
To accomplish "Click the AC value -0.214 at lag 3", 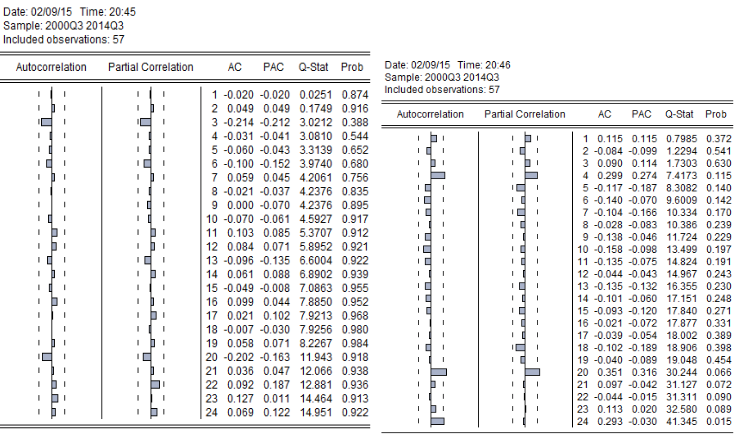I will pos(238,123).
